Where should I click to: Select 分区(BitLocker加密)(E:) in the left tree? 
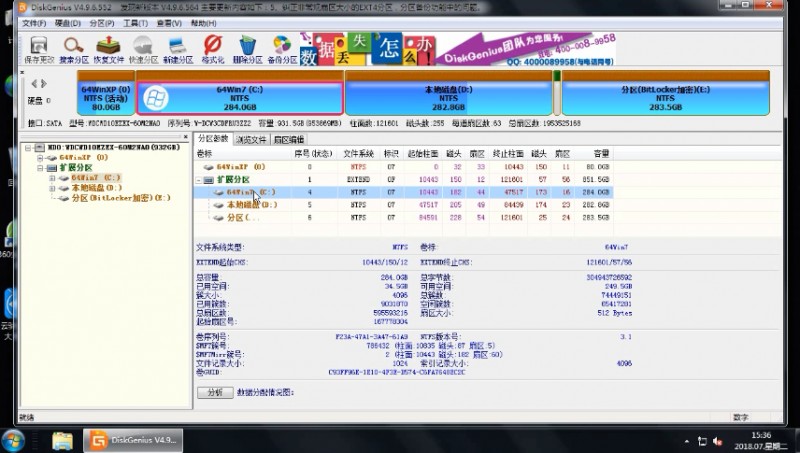(x=121, y=198)
